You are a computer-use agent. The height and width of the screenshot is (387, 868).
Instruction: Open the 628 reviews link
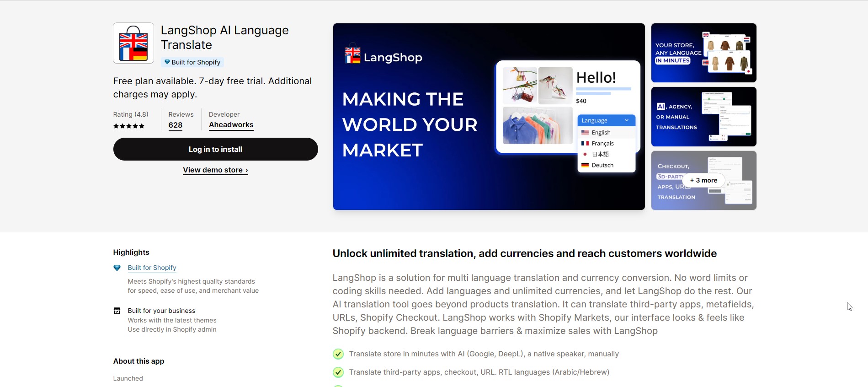pyautogui.click(x=176, y=125)
